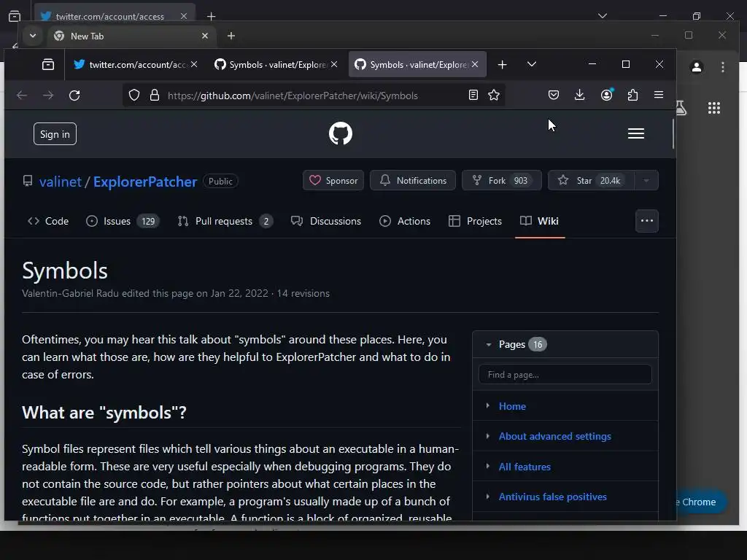Open the Projects tab
The width and height of the screenshot is (747, 560).
(475, 221)
